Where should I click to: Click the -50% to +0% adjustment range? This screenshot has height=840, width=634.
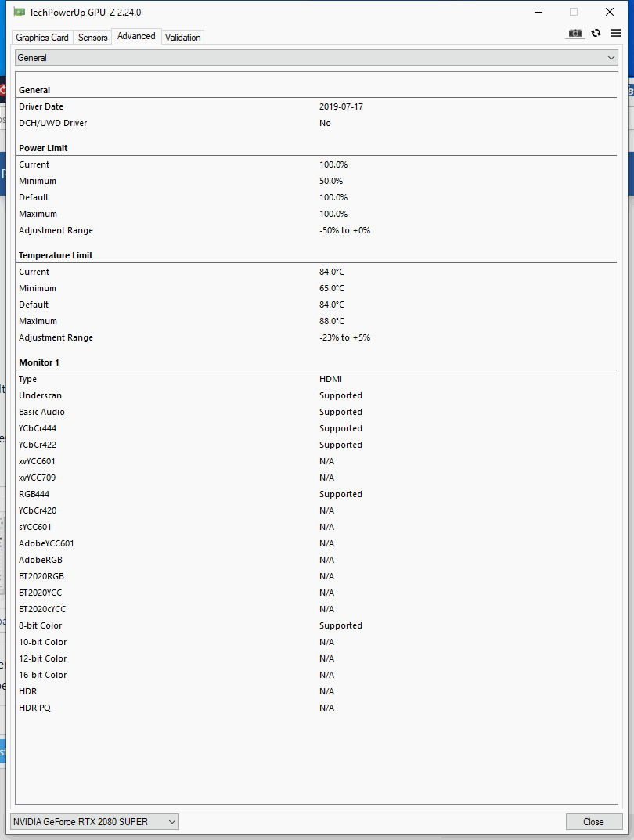point(345,230)
